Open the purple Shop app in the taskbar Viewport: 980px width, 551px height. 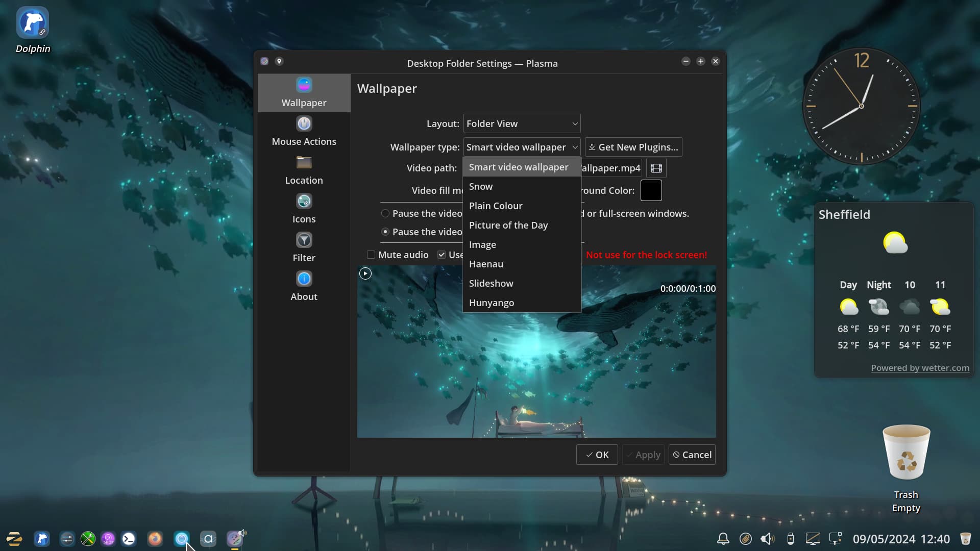[x=108, y=539]
